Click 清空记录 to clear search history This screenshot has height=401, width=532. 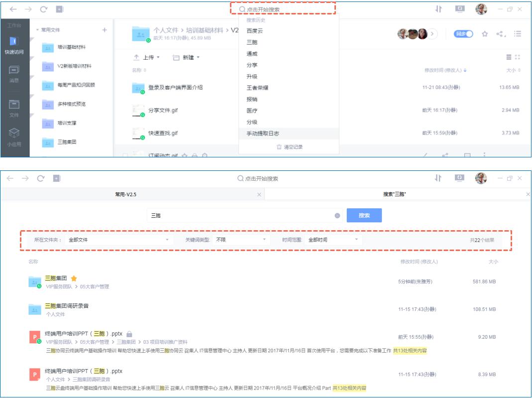(x=290, y=147)
